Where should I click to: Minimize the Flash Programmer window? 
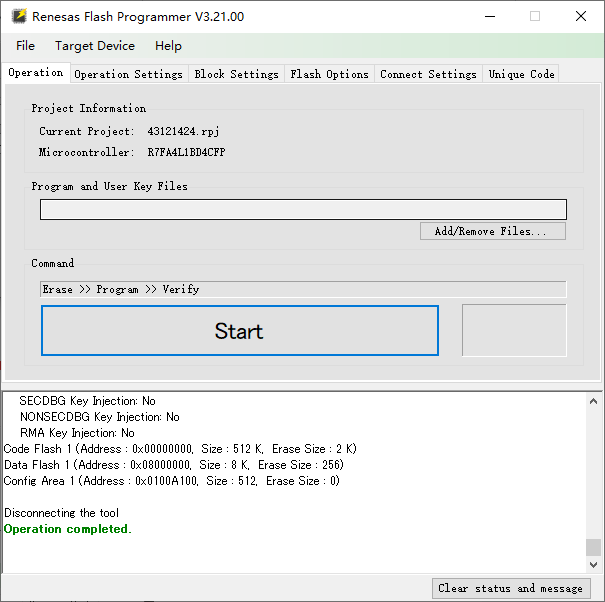(488, 17)
